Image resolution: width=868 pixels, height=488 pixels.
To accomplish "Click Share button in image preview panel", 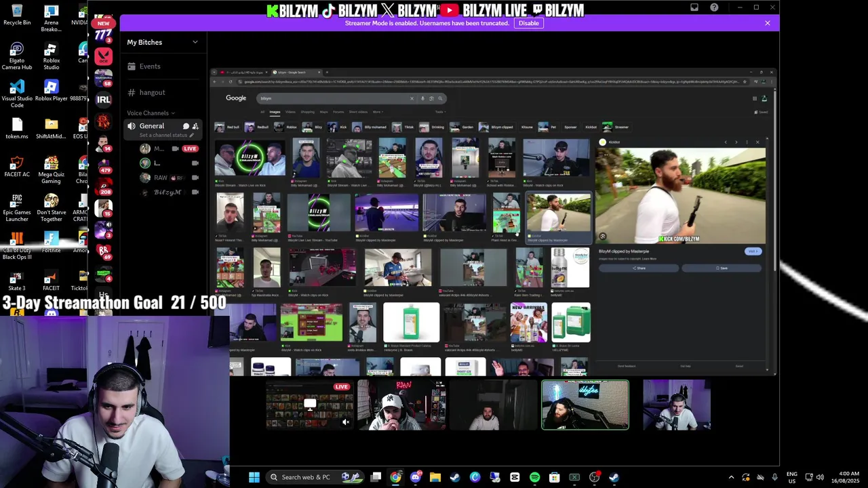I will click(x=639, y=268).
